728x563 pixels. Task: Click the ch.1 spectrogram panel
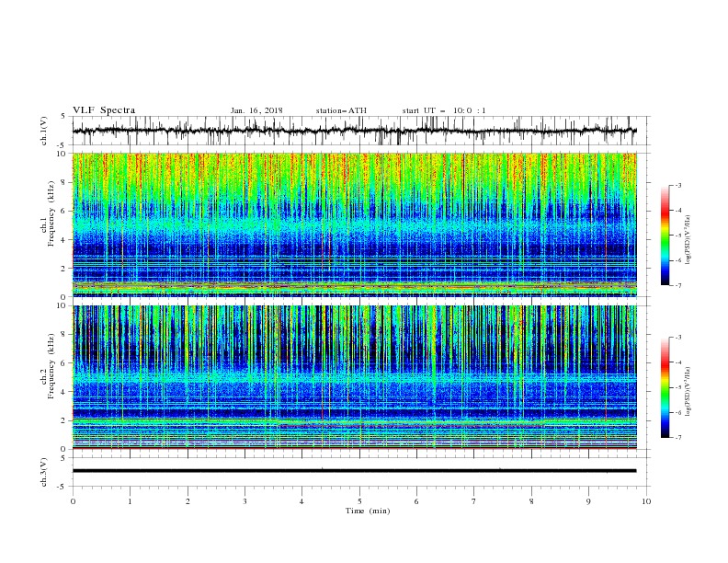tap(354, 224)
